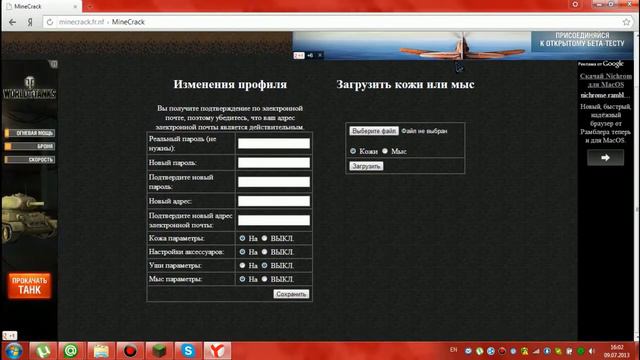The image size is (640, 360).
Task: Open the red screen recorder taskbar icon
Action: [130, 351]
